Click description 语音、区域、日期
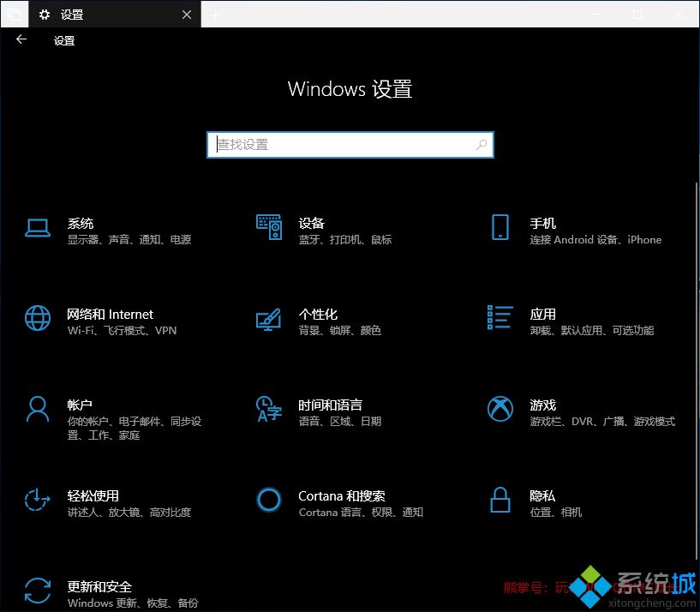This screenshot has height=612, width=700. (340, 421)
